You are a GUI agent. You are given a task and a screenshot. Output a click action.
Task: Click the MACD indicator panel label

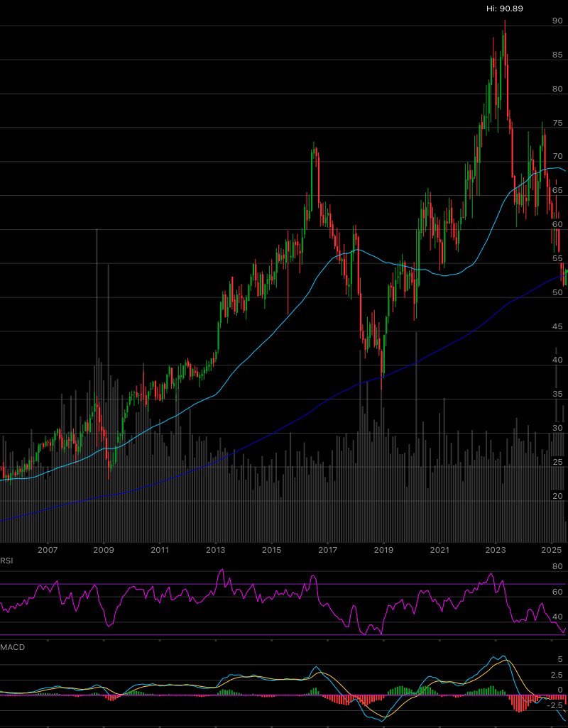pyautogui.click(x=13, y=646)
